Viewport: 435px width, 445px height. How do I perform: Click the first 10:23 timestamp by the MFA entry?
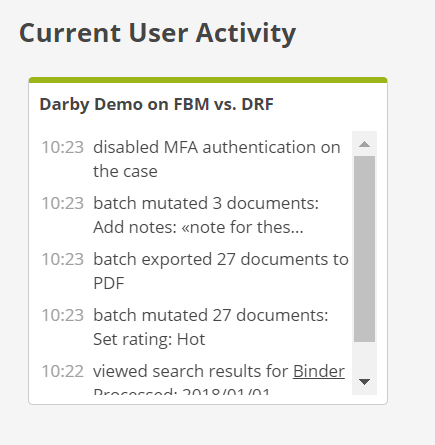pyautogui.click(x=62, y=147)
